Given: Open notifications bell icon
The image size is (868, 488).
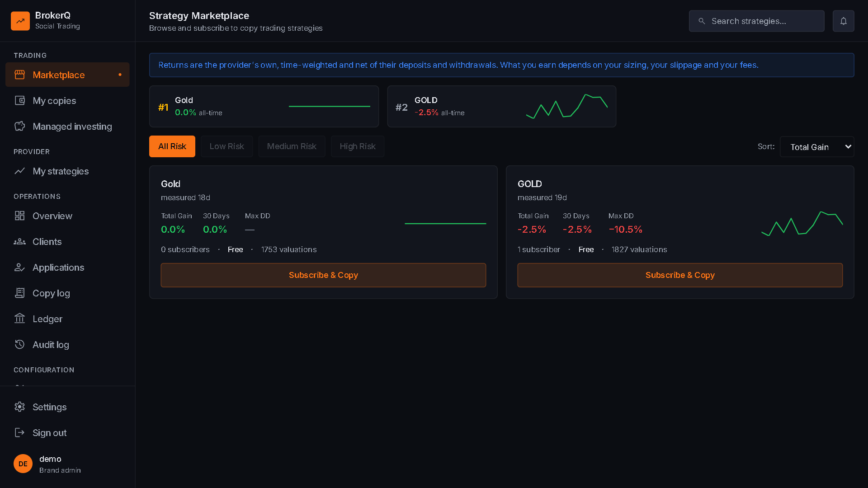Looking at the screenshot, I should (843, 21).
